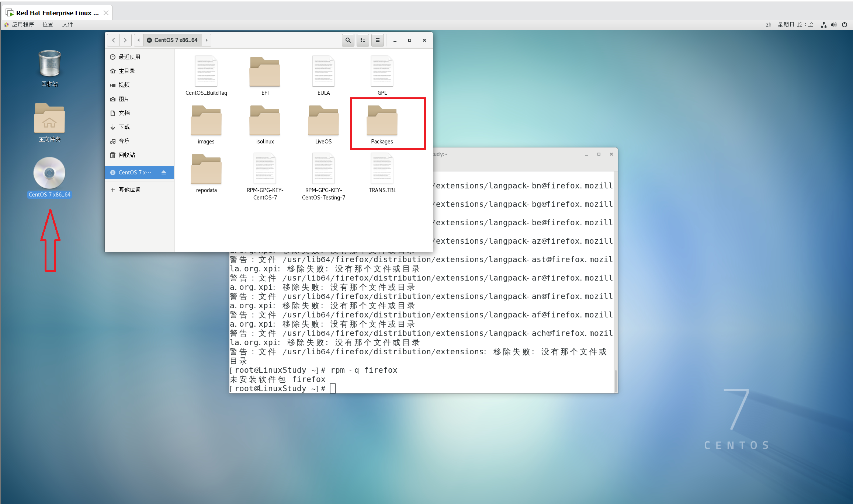Click the terminal vertical scrollbar
Viewport: 853px width, 504px height.
(x=616, y=381)
